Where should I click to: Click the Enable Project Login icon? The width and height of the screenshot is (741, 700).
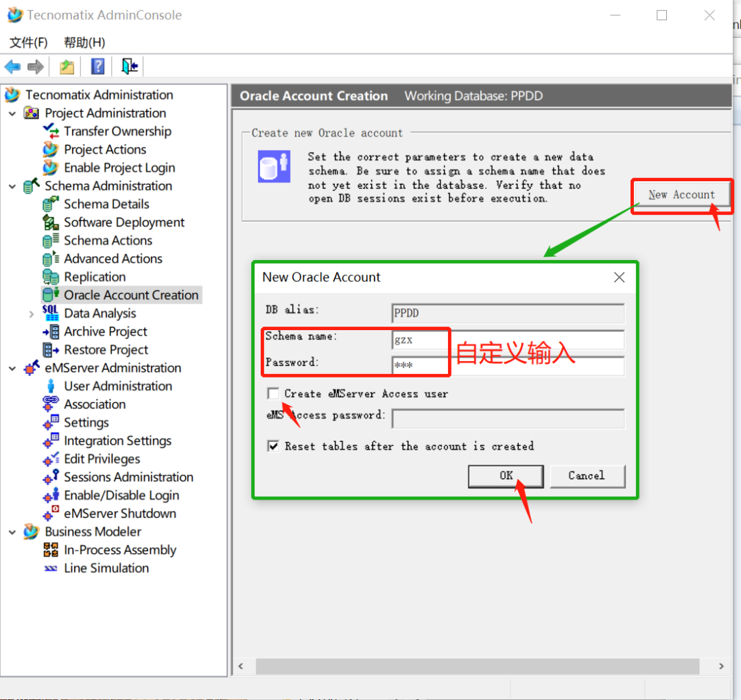coord(50,167)
